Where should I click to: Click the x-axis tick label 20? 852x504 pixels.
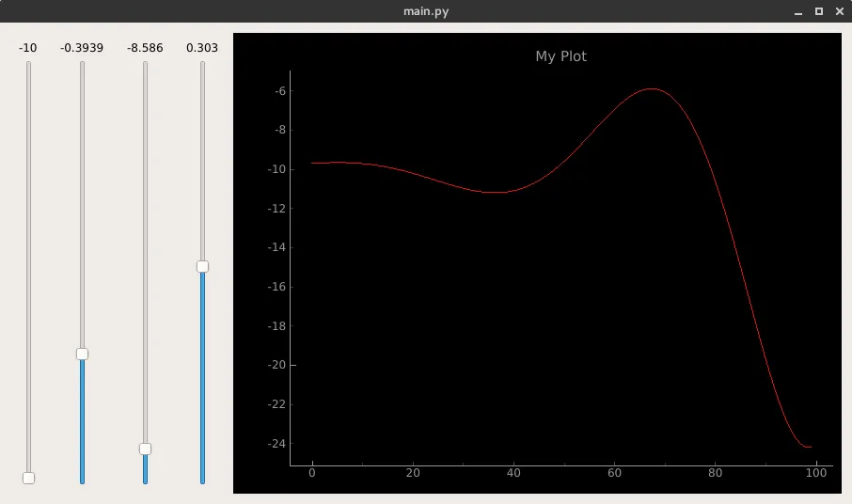(413, 472)
